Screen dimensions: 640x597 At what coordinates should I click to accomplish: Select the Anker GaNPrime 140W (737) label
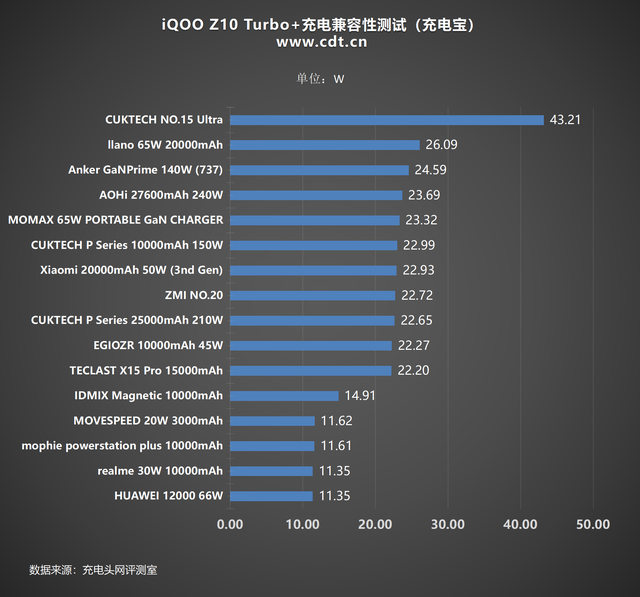tap(146, 170)
